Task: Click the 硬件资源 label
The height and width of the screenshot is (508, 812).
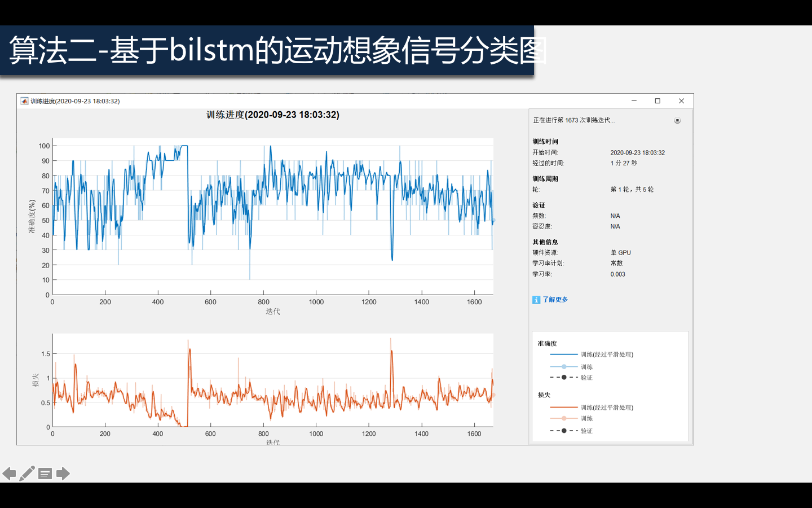Action: [545, 253]
